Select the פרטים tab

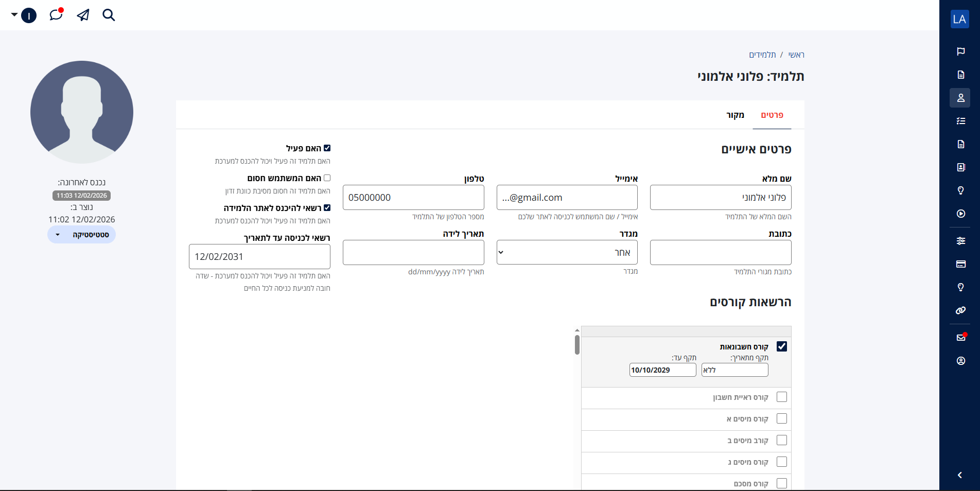coord(772,115)
